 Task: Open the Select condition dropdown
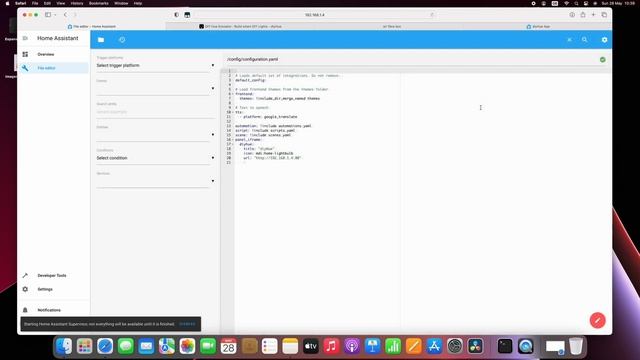[x=155, y=158]
